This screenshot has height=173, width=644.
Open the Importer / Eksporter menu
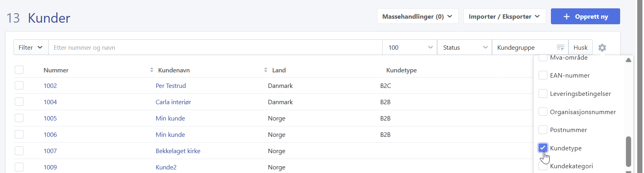point(504,17)
